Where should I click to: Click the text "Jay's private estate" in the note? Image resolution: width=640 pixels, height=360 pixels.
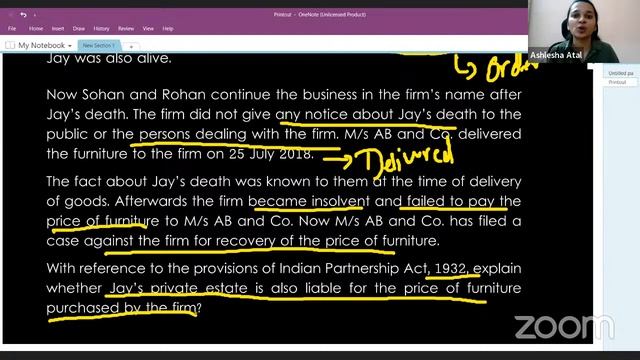point(178,288)
